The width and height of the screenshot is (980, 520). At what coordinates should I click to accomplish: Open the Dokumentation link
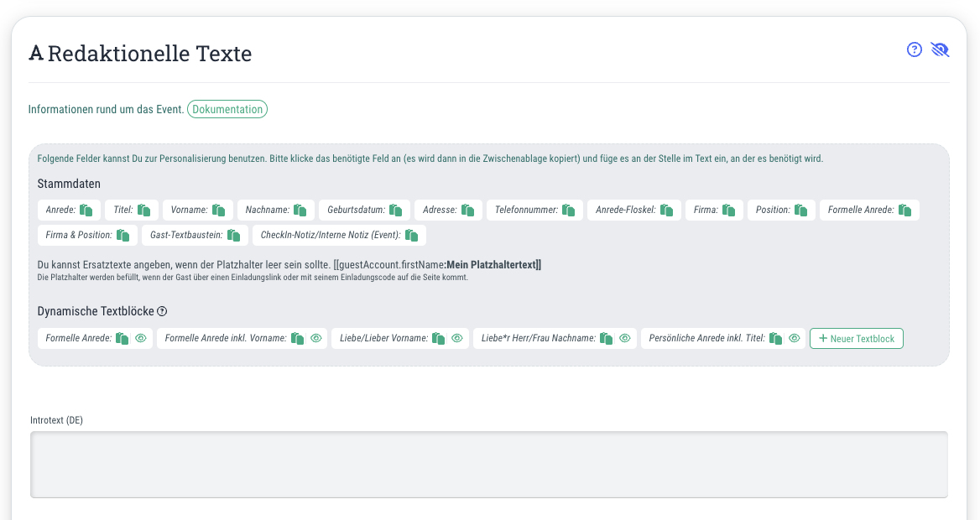(x=227, y=109)
